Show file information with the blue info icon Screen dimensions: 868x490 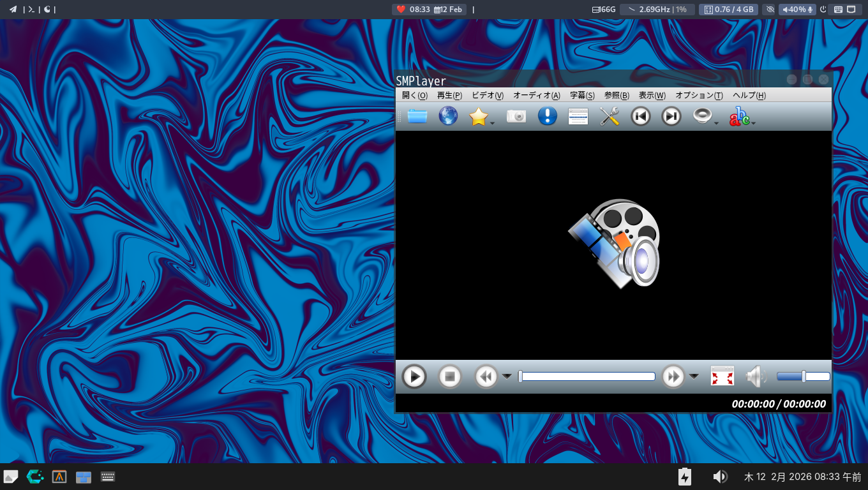[547, 116]
